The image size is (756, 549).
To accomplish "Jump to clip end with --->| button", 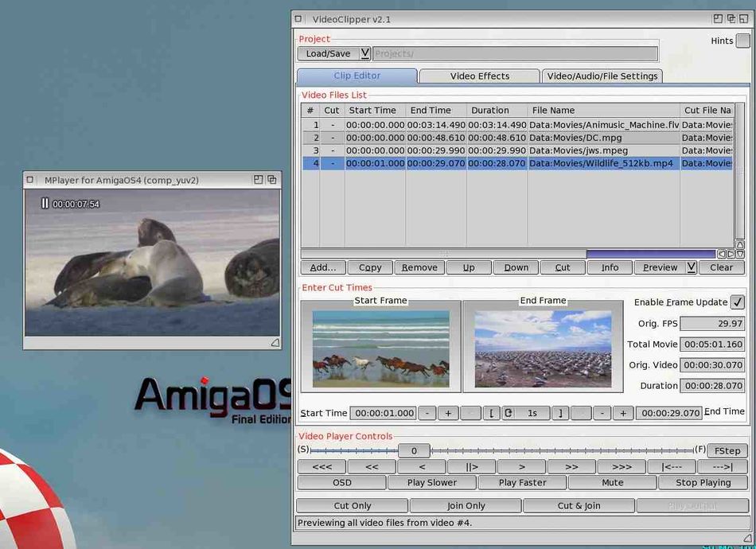I will (723, 467).
